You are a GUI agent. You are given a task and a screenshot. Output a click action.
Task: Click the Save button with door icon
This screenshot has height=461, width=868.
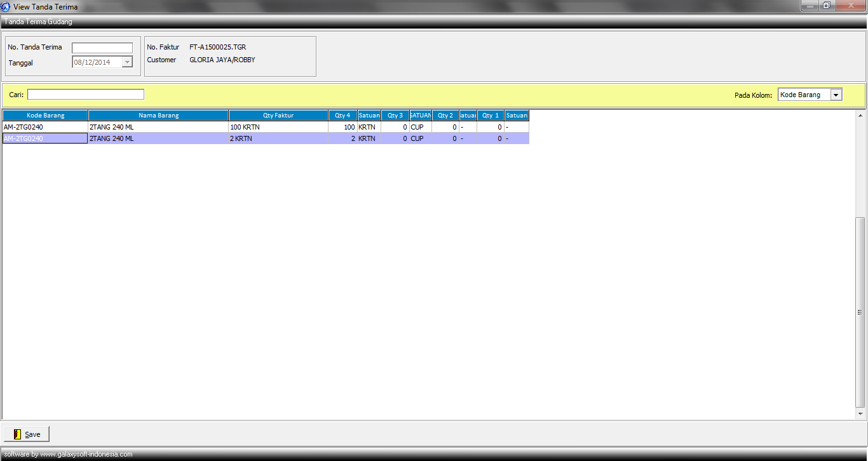pyautogui.click(x=27, y=434)
